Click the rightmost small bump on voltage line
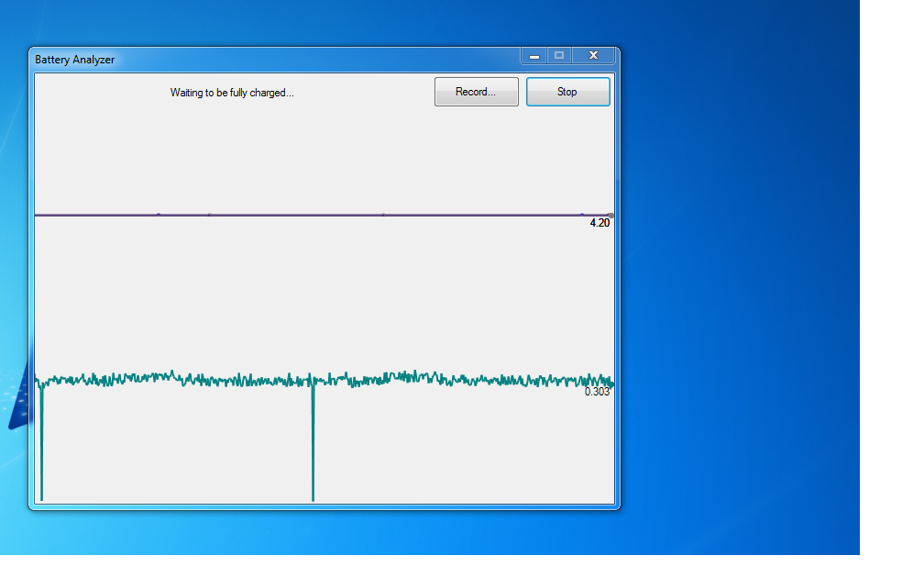924x578 pixels. coord(582,214)
